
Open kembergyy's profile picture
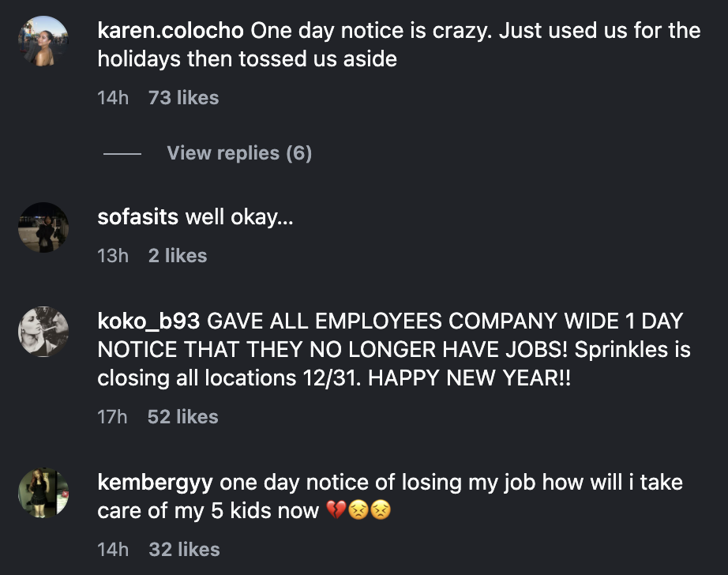[43, 494]
